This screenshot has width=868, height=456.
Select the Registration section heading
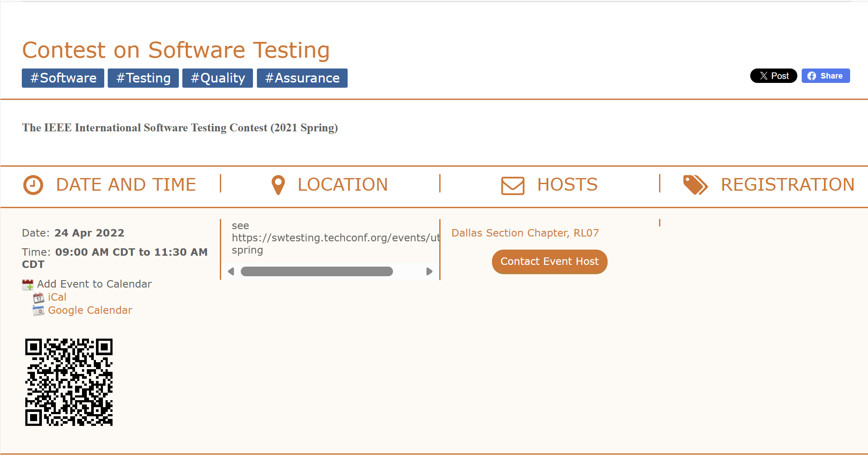coord(788,185)
